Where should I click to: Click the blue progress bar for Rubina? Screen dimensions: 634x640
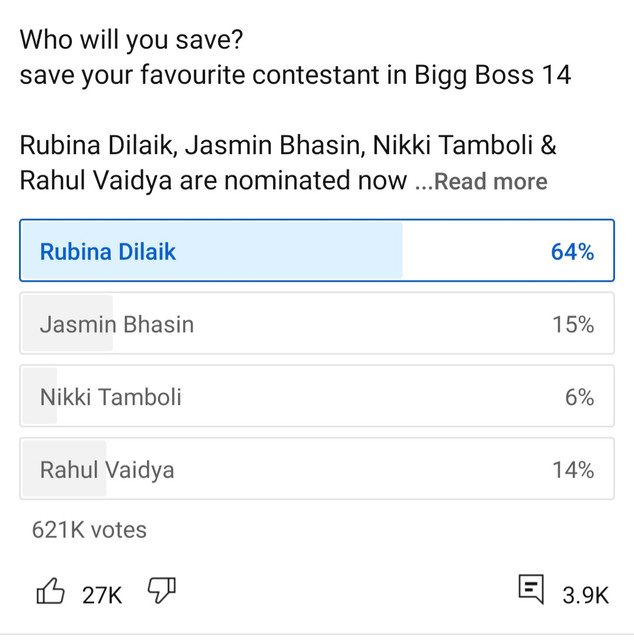pos(300,252)
